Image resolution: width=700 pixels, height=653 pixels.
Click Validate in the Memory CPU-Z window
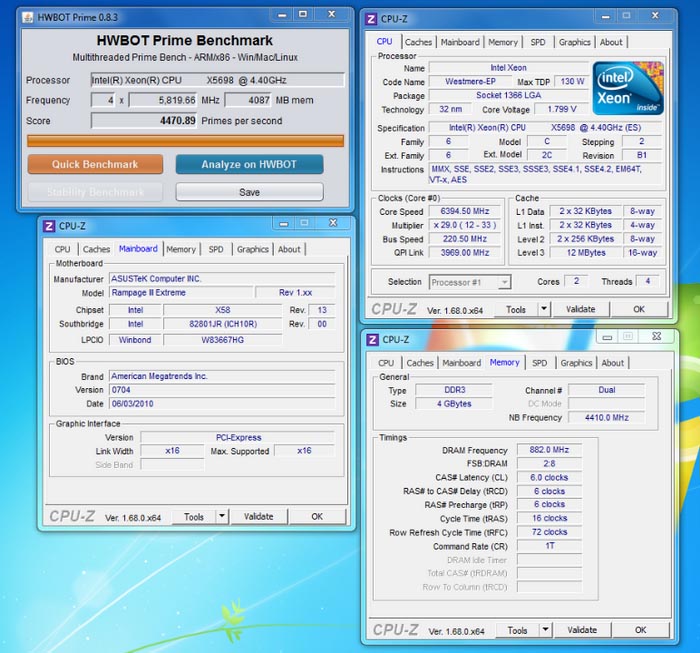pyautogui.click(x=582, y=630)
